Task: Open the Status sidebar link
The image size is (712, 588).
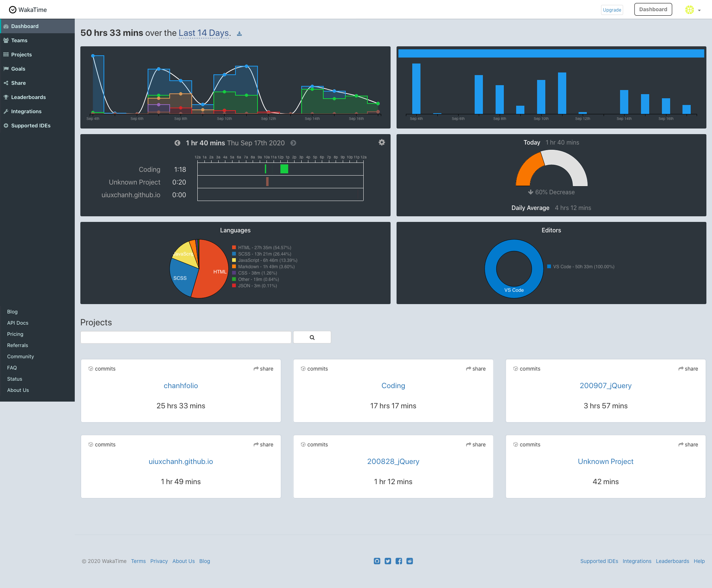Action: click(x=15, y=379)
